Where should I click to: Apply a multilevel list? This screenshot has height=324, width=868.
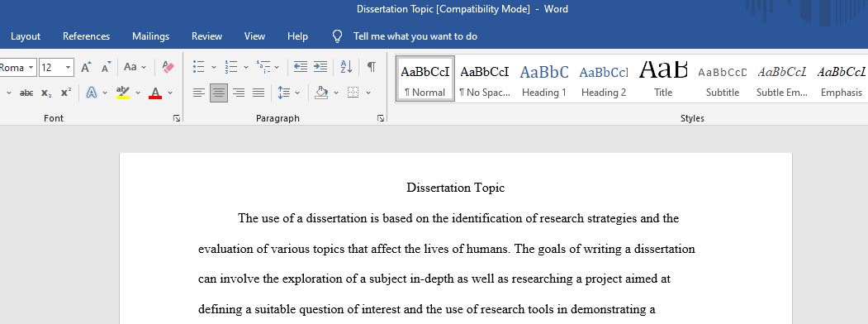tap(263, 67)
